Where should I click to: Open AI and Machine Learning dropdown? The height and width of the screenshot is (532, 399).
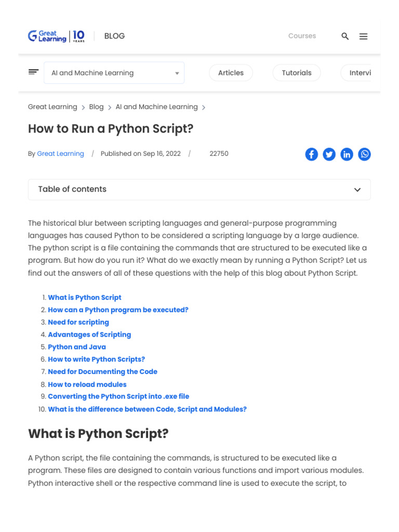click(114, 73)
